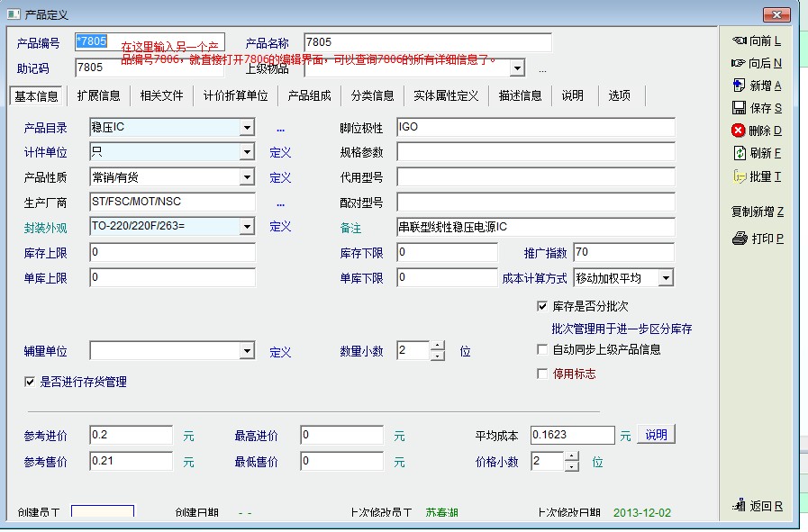This screenshot has width=808, height=532.
Task: Click the 打印 (print) printer icon
Action: [740, 239]
